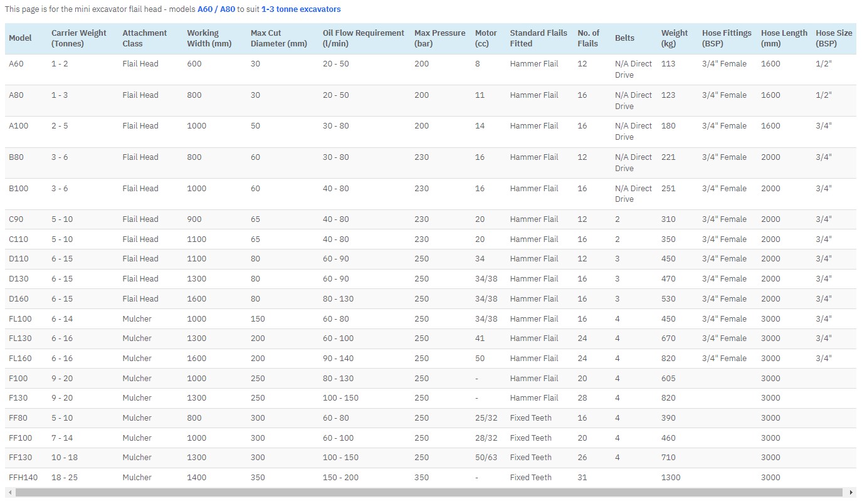862x504 pixels.
Task: Click the Model column header
Action: (x=20, y=38)
